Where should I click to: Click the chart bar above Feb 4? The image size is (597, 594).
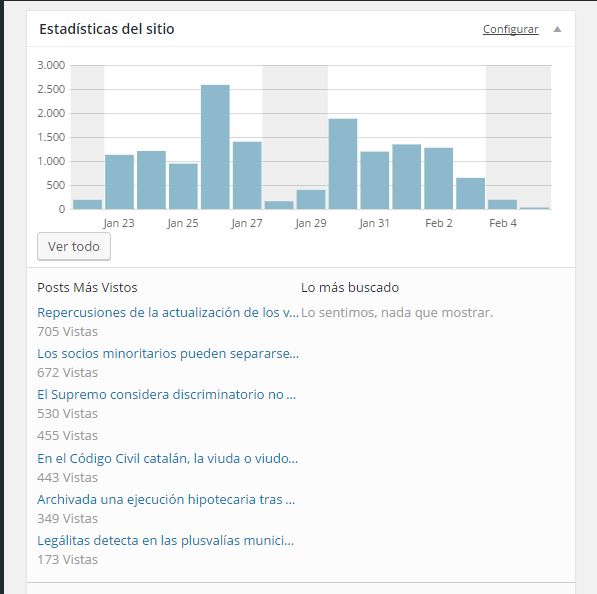pos(503,204)
